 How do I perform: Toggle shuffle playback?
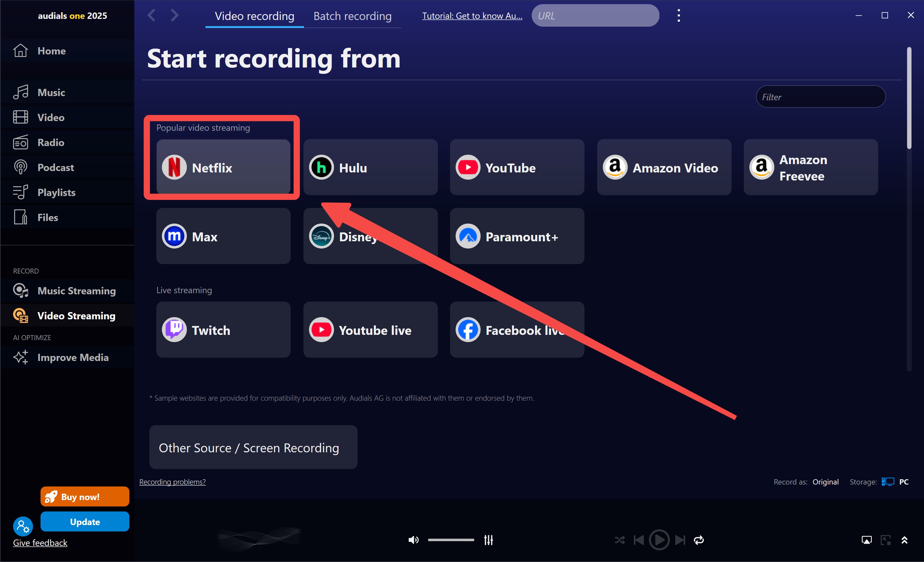click(619, 540)
